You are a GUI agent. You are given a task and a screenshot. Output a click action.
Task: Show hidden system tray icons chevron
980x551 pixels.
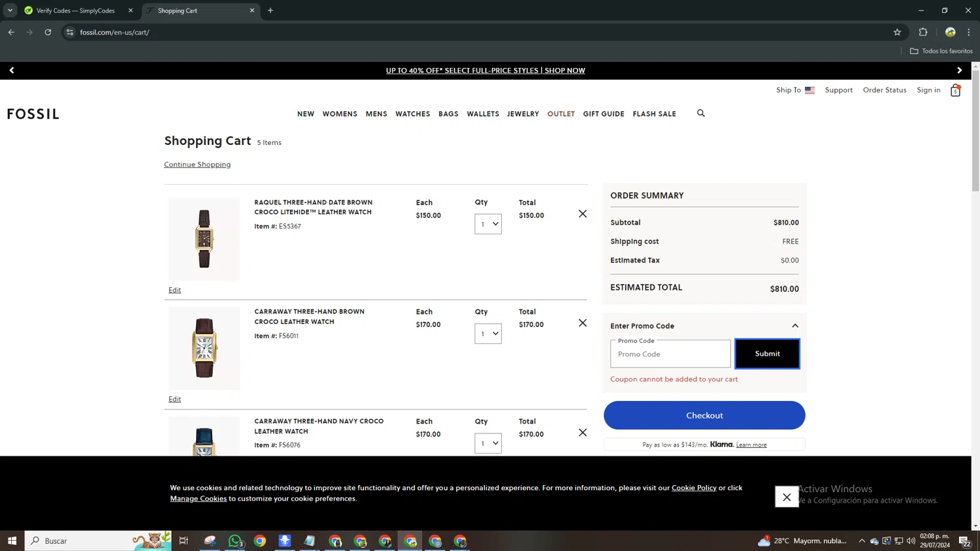tap(862, 541)
